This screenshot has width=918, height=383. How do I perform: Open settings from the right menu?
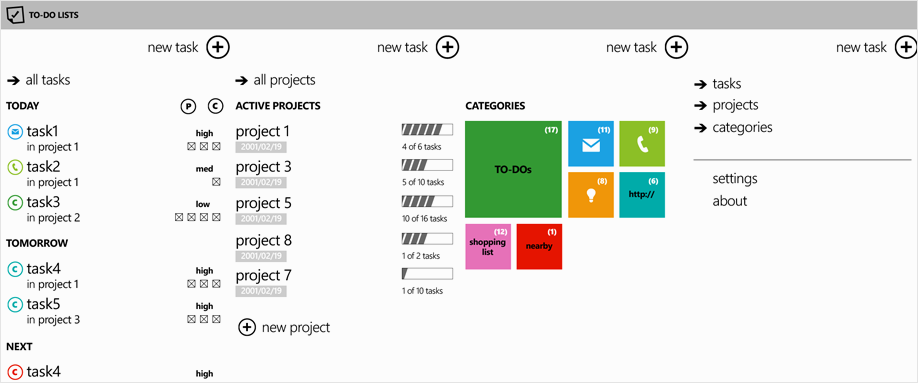point(735,179)
